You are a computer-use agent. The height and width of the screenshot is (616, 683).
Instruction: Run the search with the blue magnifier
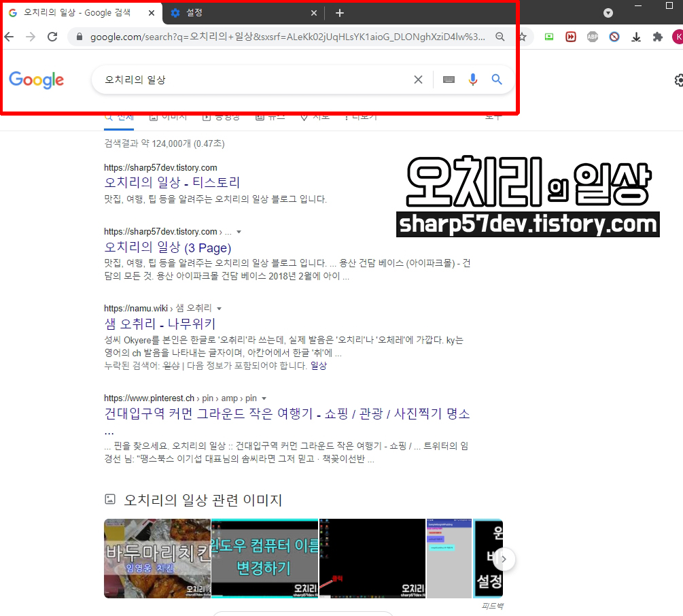(497, 80)
